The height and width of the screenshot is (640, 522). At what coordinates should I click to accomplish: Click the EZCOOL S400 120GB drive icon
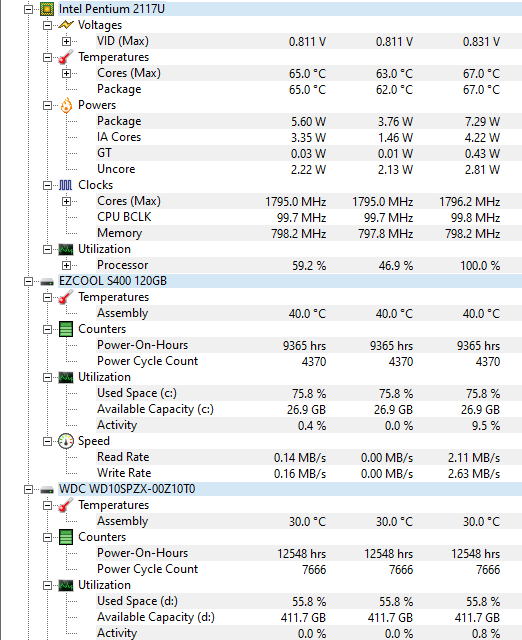point(47,282)
